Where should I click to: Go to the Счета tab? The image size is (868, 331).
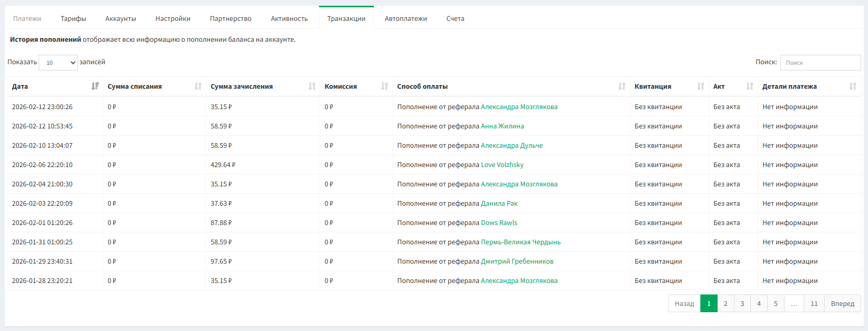pos(455,19)
